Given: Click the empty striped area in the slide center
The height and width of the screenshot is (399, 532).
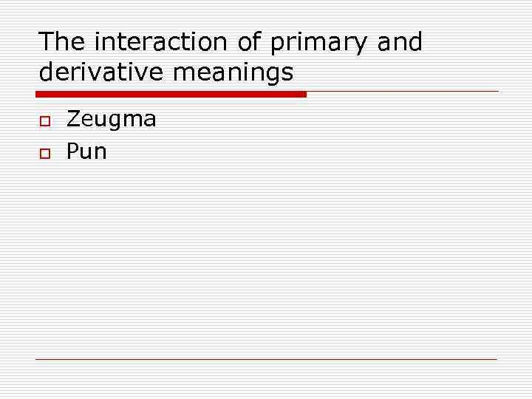Looking at the screenshot, I should [266, 251].
